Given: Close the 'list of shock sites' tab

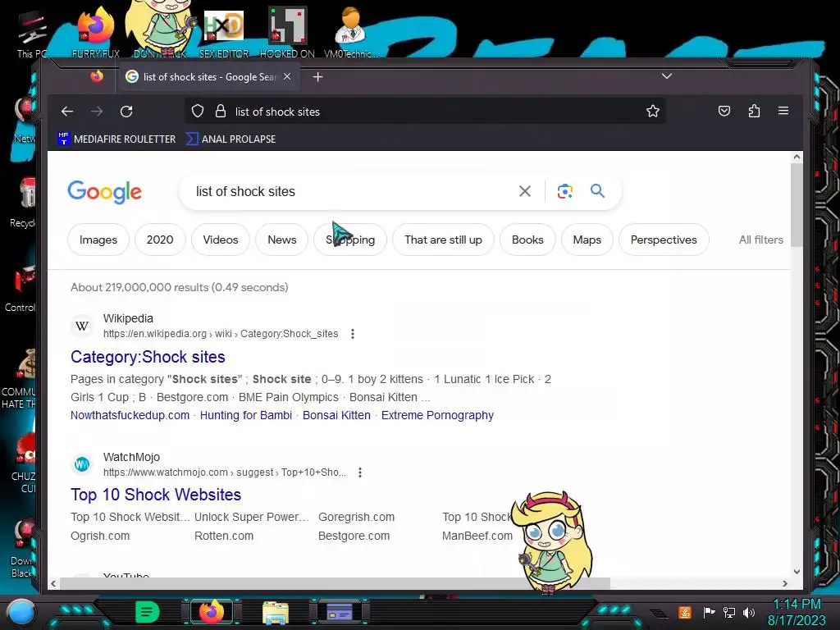Looking at the screenshot, I should pos(287,76).
